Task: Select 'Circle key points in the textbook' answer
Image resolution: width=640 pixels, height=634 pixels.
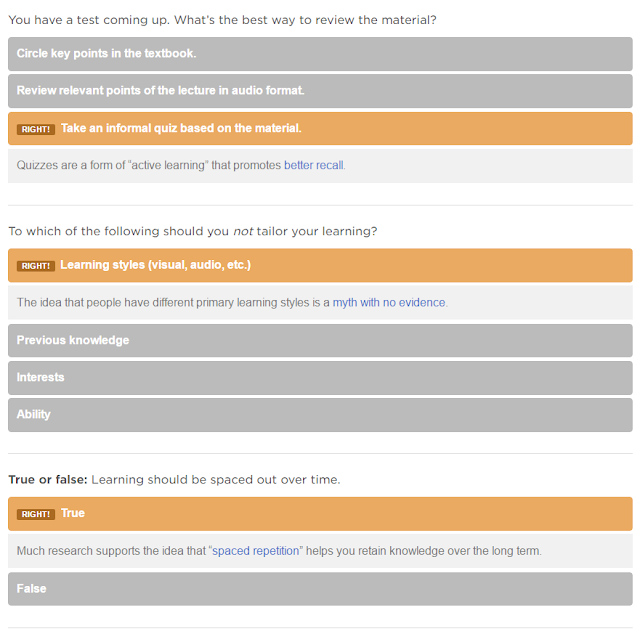Action: click(x=320, y=54)
